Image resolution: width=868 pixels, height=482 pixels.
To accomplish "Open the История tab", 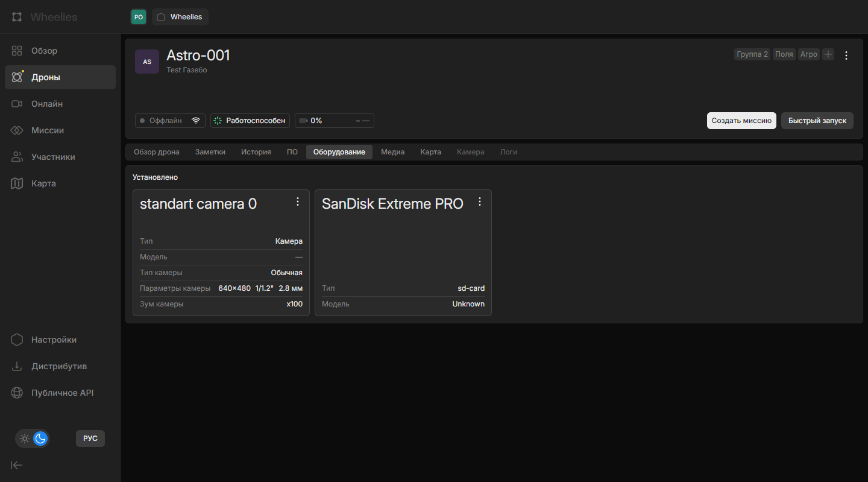I will [256, 152].
